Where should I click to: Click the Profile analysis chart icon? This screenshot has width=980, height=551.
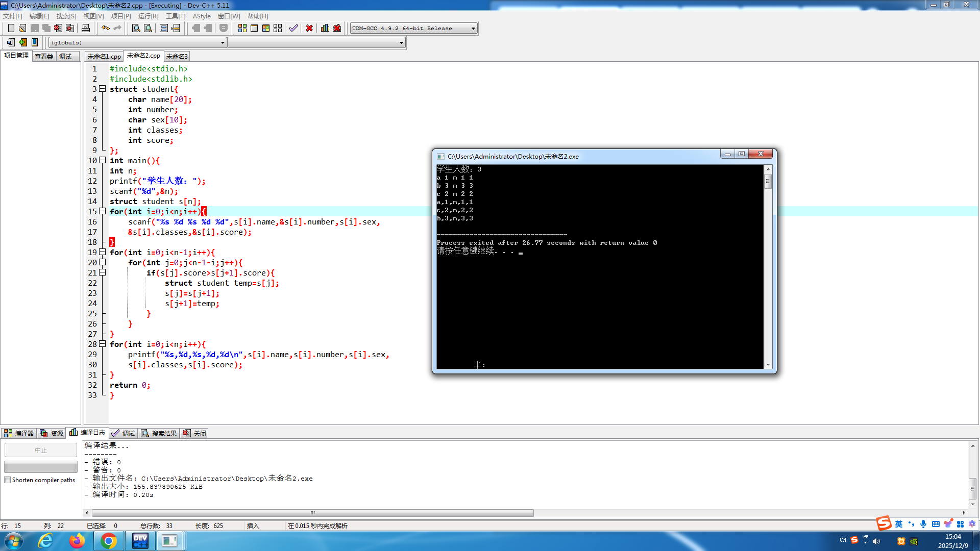click(325, 28)
